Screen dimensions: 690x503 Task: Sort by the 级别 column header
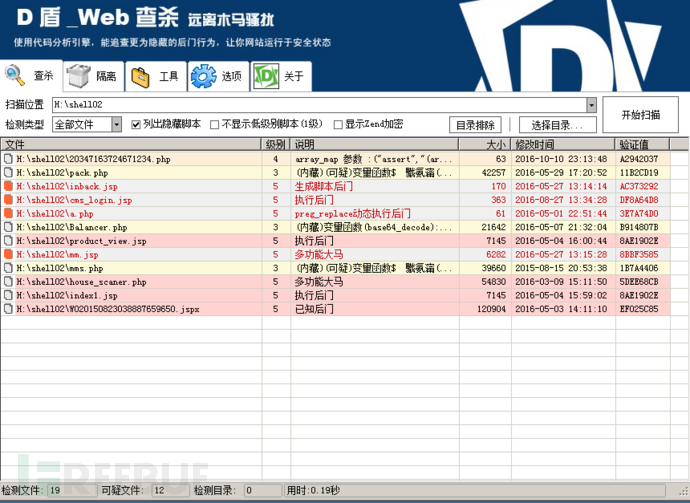(276, 144)
